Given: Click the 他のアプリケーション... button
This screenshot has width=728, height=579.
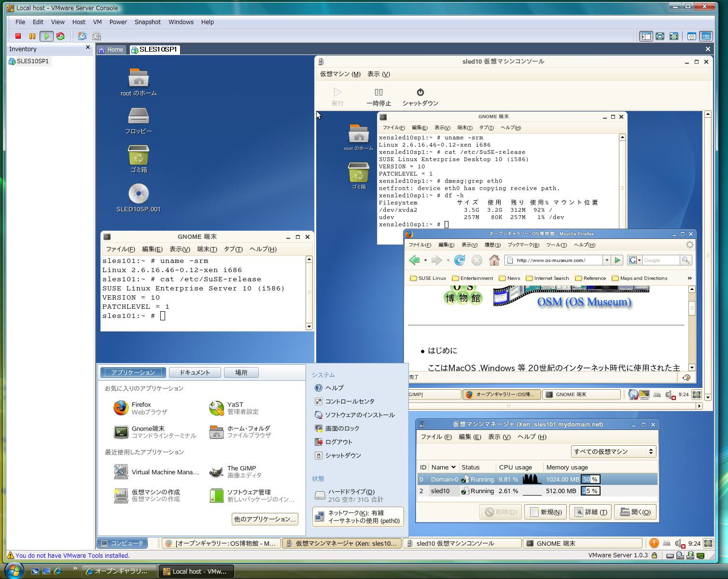Looking at the screenshot, I should point(265,519).
